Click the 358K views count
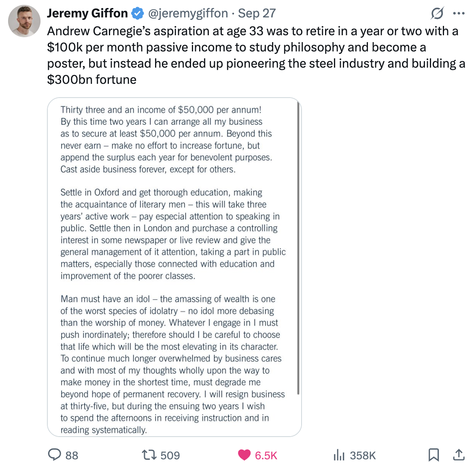476x469 pixels. click(363, 456)
